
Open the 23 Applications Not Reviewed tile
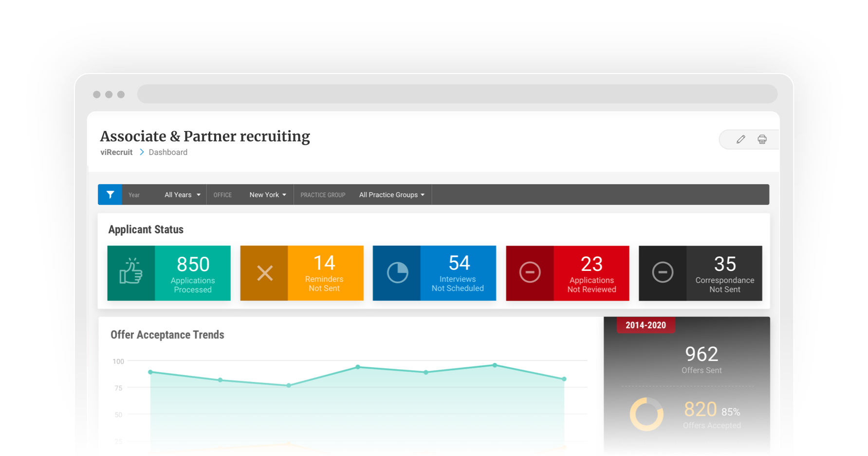pyautogui.click(x=591, y=273)
